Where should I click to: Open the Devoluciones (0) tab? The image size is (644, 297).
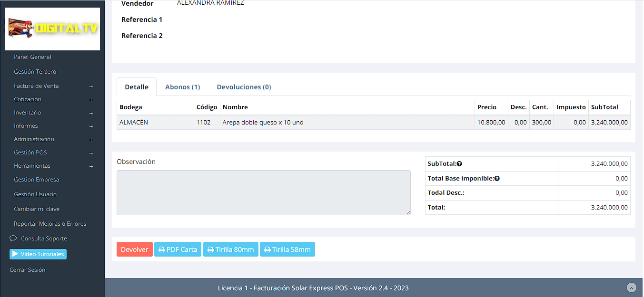(244, 87)
